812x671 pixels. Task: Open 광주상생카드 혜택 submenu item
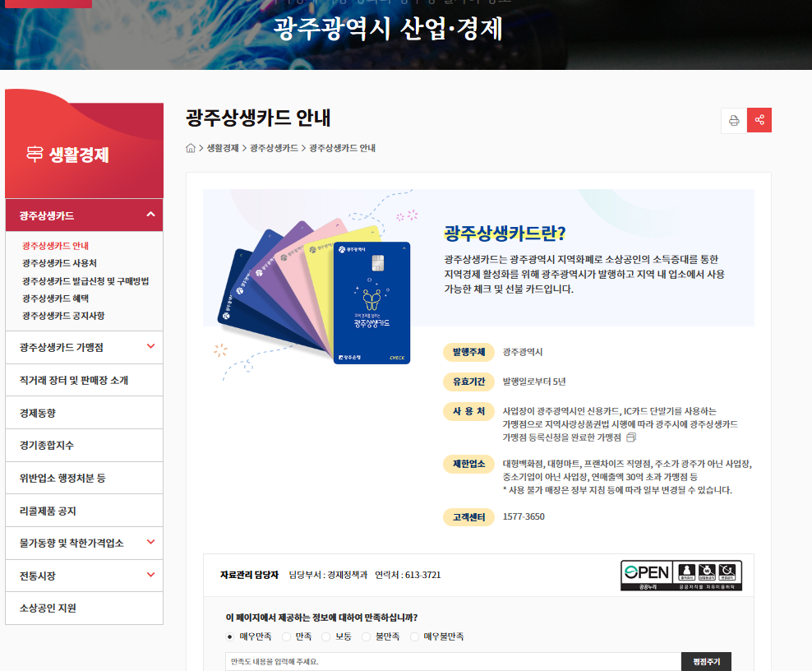[x=55, y=298]
